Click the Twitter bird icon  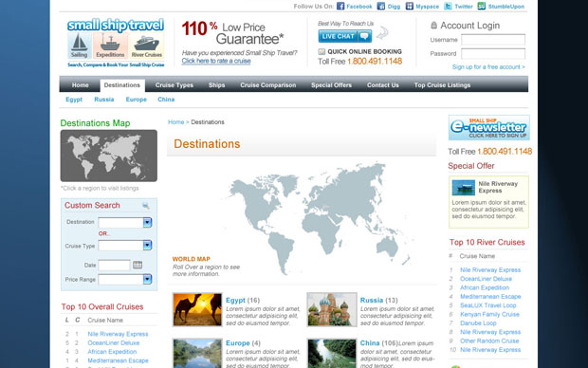(x=449, y=6)
